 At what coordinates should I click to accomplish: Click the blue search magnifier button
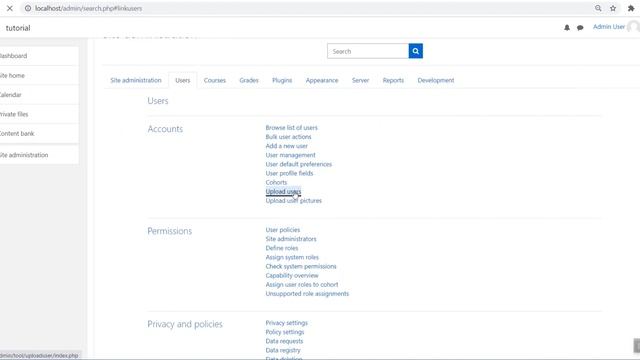click(416, 51)
